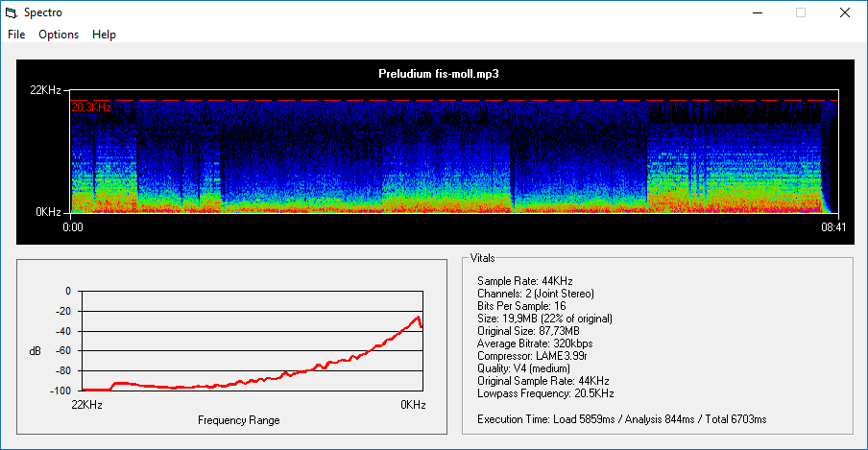Viewport: 868px width, 450px height.
Task: Click the Original Size: 87,73MB line
Action: pyautogui.click(x=529, y=331)
